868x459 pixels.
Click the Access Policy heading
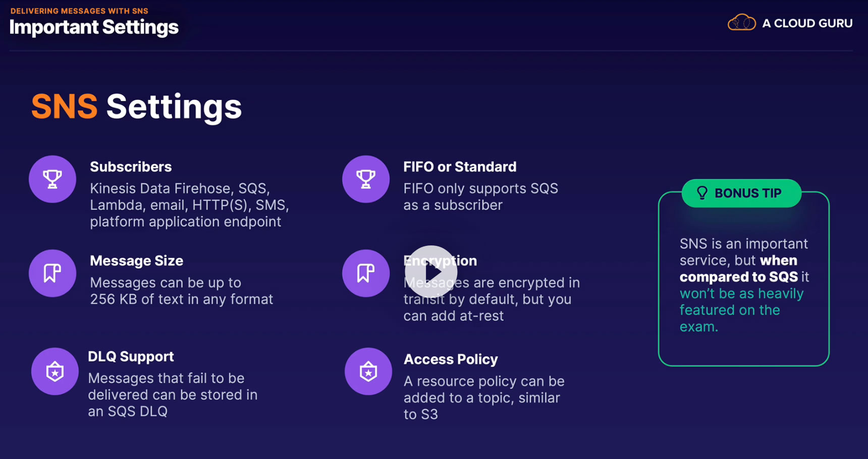451,359
